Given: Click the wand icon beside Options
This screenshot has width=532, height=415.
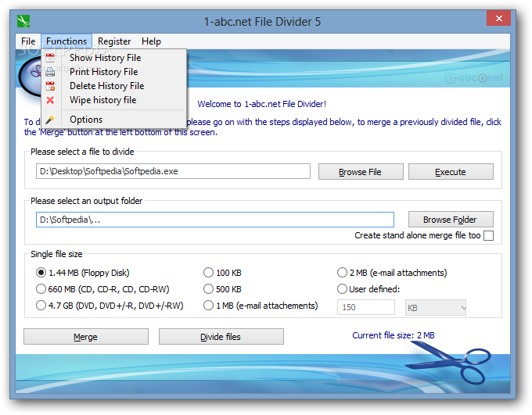Looking at the screenshot, I should pyautogui.click(x=50, y=120).
